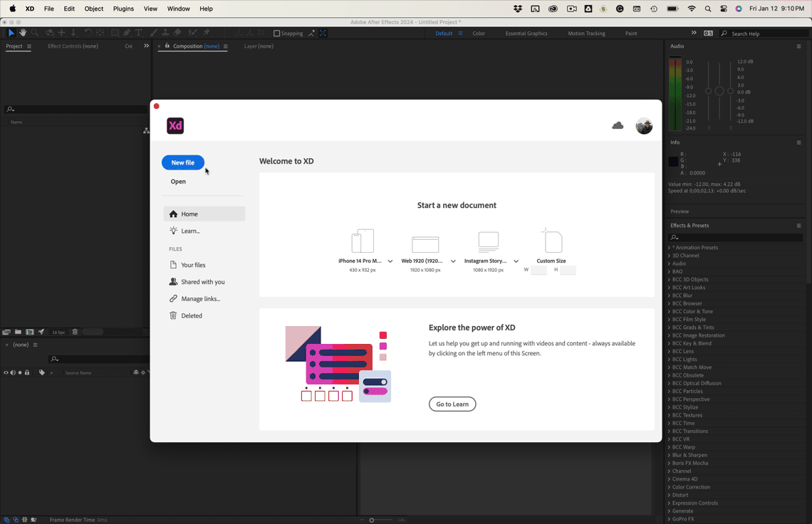Click the Go to Learn button
The height and width of the screenshot is (524, 812).
(x=452, y=404)
